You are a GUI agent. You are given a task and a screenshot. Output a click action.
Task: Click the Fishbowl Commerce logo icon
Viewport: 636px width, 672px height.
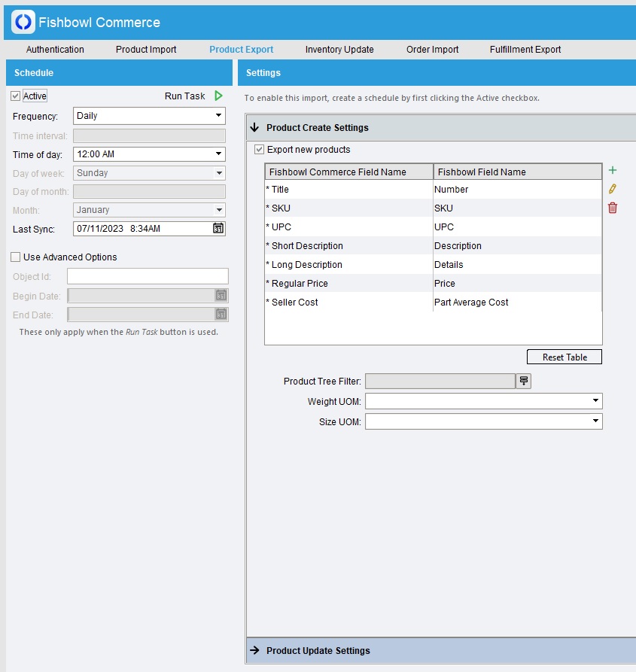click(23, 22)
